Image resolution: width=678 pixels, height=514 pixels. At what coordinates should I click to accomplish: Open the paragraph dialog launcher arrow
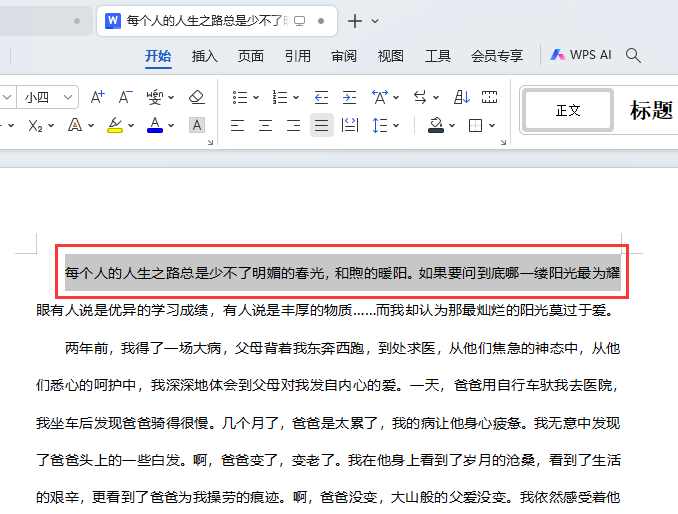coord(503,142)
